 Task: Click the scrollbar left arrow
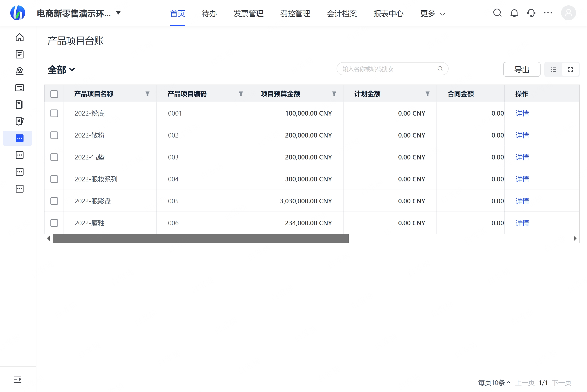[x=49, y=238]
